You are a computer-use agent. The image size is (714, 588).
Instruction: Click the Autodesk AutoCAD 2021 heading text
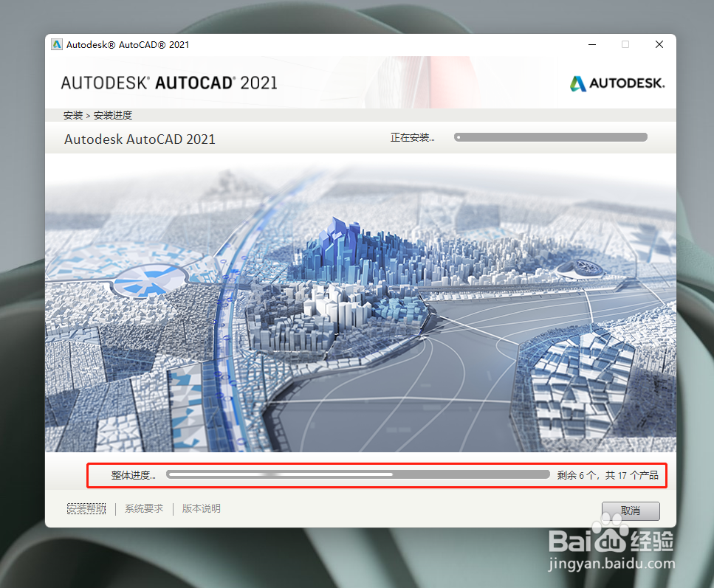point(140,139)
